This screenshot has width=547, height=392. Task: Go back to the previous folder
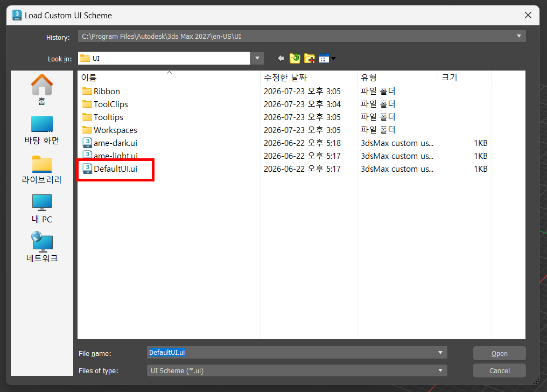coord(281,58)
